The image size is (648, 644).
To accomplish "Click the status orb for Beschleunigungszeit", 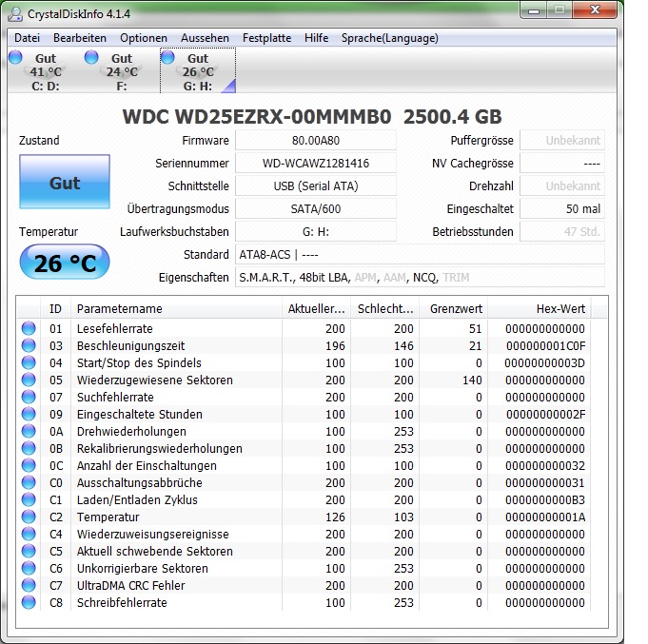I will 29,345.
